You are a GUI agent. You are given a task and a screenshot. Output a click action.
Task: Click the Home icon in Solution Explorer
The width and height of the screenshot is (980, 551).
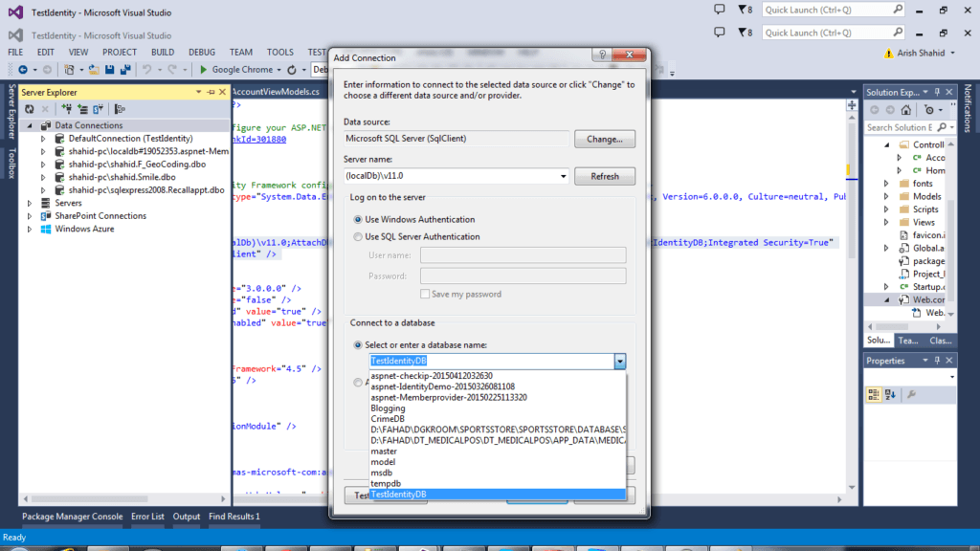906,110
